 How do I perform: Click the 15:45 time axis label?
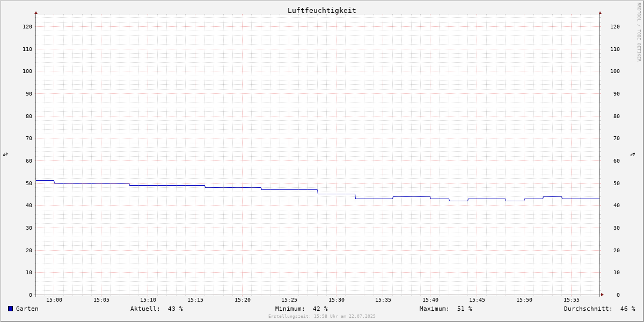click(477, 300)
